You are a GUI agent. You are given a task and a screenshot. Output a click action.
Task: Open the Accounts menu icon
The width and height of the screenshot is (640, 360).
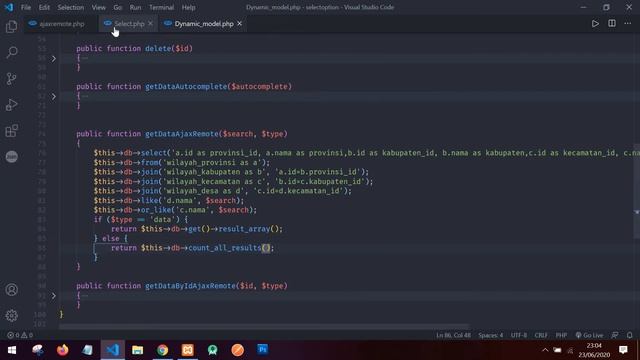point(11,290)
